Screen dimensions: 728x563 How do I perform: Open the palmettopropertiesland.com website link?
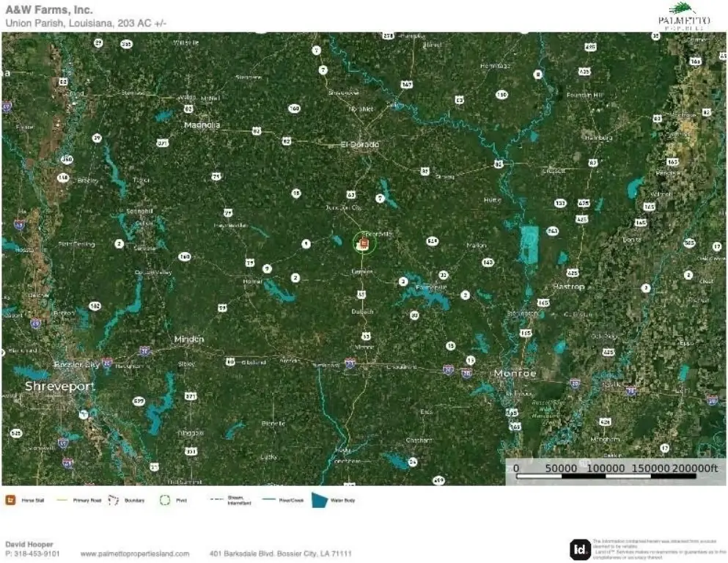click(135, 553)
